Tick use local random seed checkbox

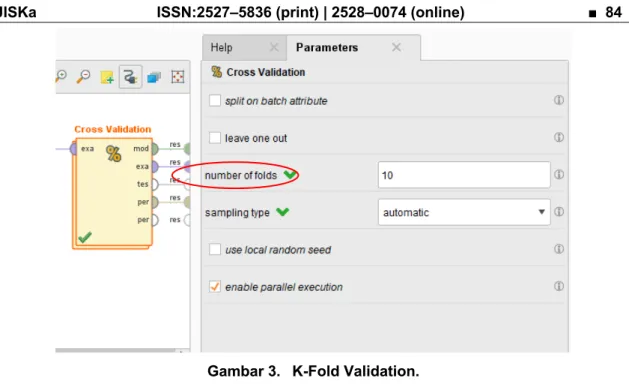215,249
